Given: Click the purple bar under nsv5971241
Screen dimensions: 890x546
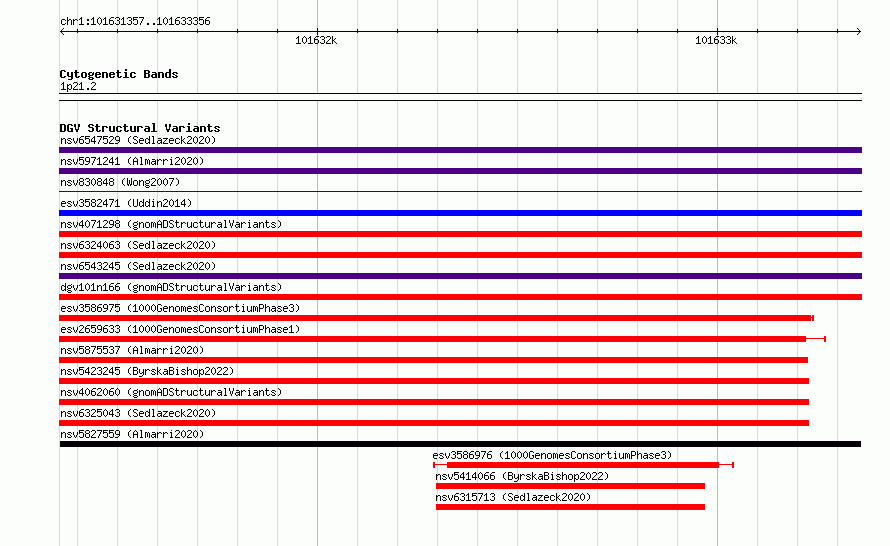Looking at the screenshot, I should (460, 171).
